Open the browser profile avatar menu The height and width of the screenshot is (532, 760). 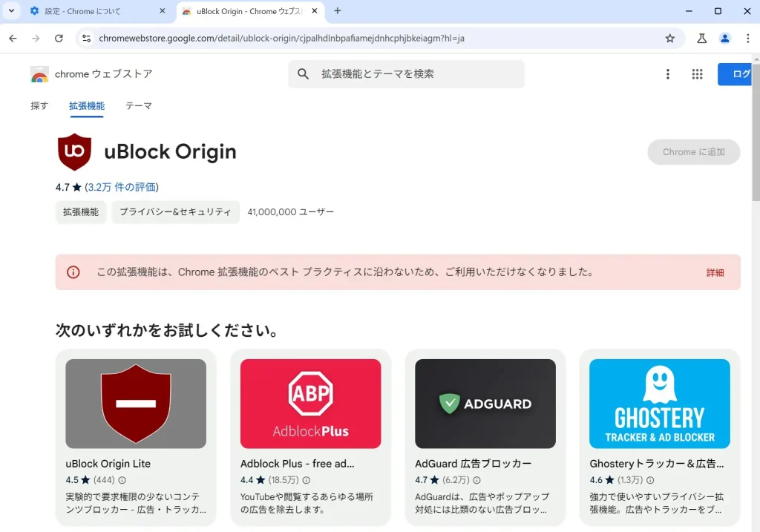pos(724,37)
